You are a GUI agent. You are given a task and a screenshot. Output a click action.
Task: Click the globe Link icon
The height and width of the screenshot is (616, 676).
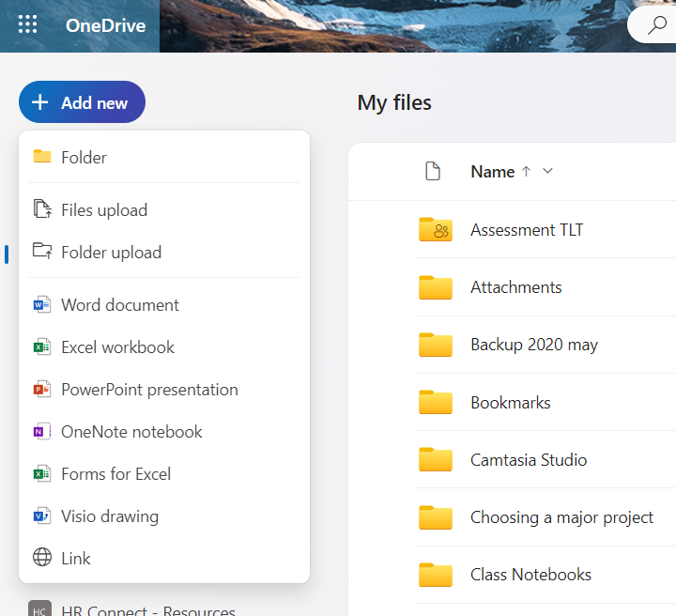(42, 559)
